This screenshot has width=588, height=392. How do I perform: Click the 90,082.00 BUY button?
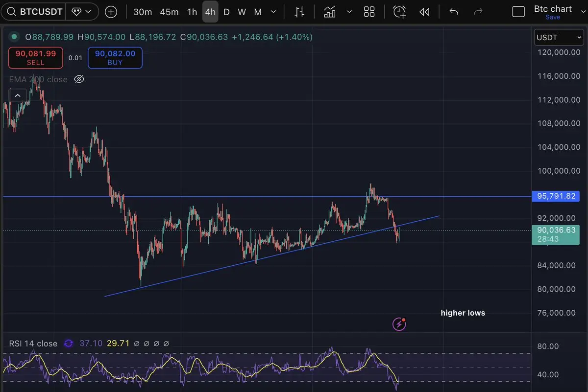point(115,58)
